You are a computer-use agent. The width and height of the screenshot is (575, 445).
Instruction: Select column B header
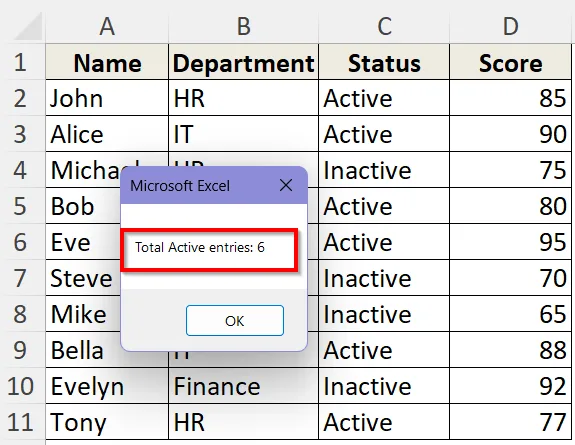(243, 26)
